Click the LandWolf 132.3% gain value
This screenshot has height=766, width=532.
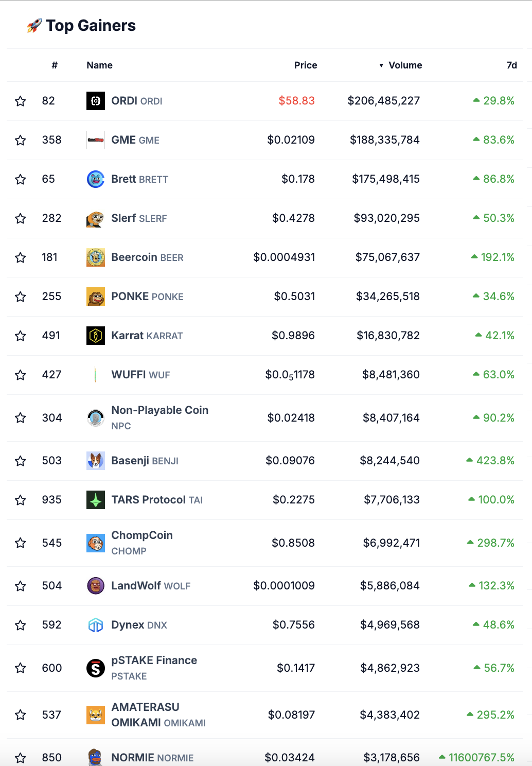(496, 586)
